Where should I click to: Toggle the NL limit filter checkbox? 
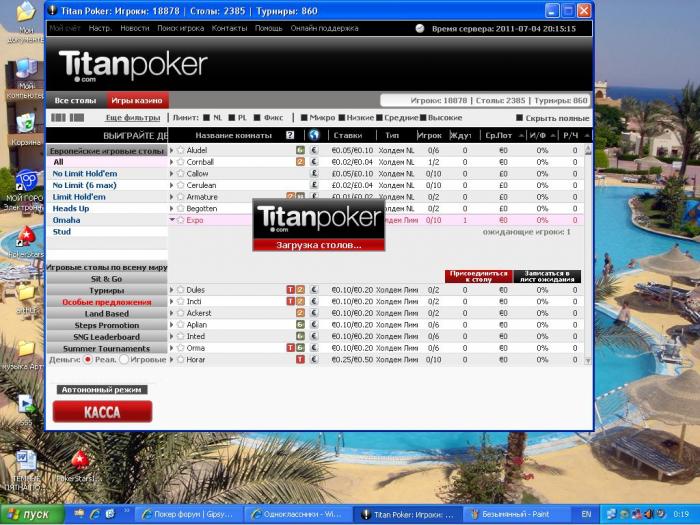point(206,118)
